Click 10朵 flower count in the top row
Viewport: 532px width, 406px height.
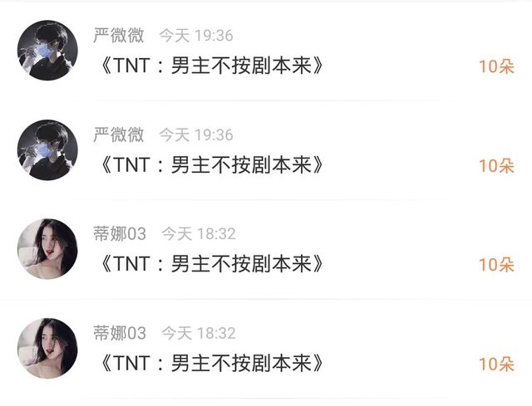tap(496, 66)
